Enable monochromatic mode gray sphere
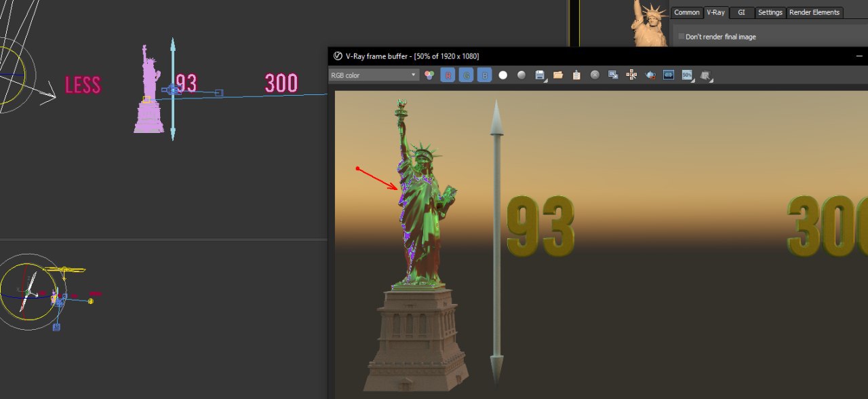Screen dimensions: 868x399 coord(521,75)
